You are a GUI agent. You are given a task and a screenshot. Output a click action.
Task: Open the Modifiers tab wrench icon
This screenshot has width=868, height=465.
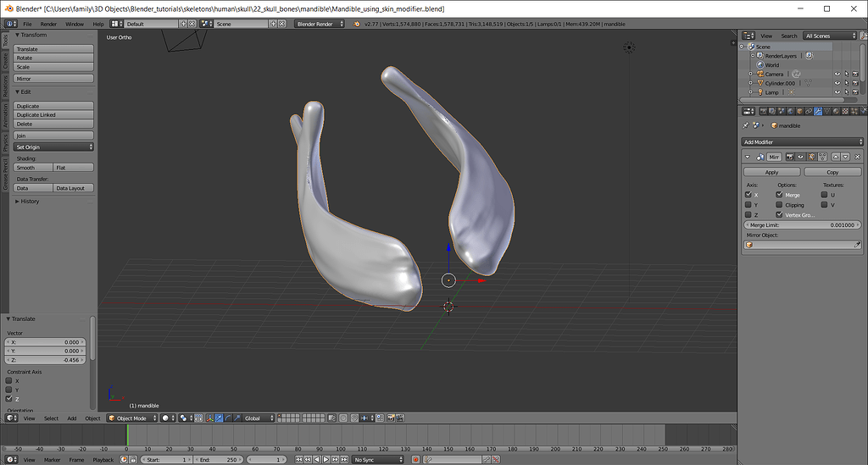(x=818, y=111)
